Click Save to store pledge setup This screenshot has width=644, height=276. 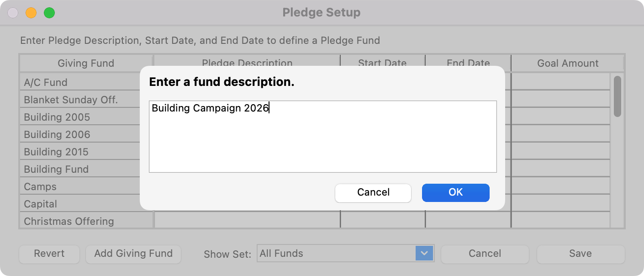click(581, 254)
